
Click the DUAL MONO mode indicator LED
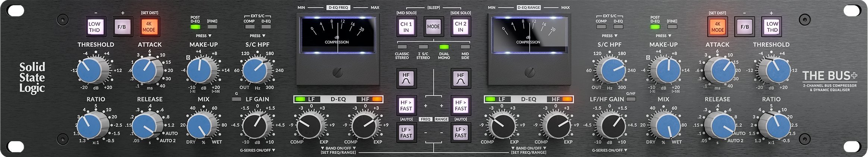pyautogui.click(x=444, y=47)
